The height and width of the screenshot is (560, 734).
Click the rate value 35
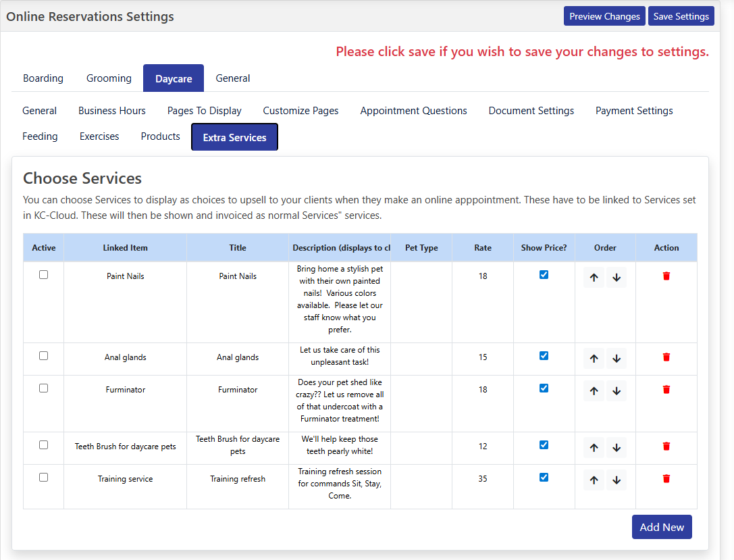[x=483, y=479]
